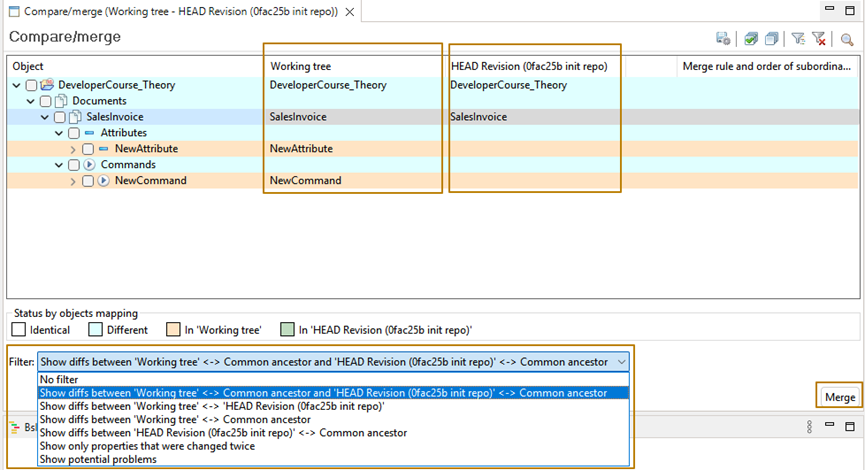
Task: Click the SalesInvoice document icon in tree
Action: pyautogui.click(x=75, y=117)
